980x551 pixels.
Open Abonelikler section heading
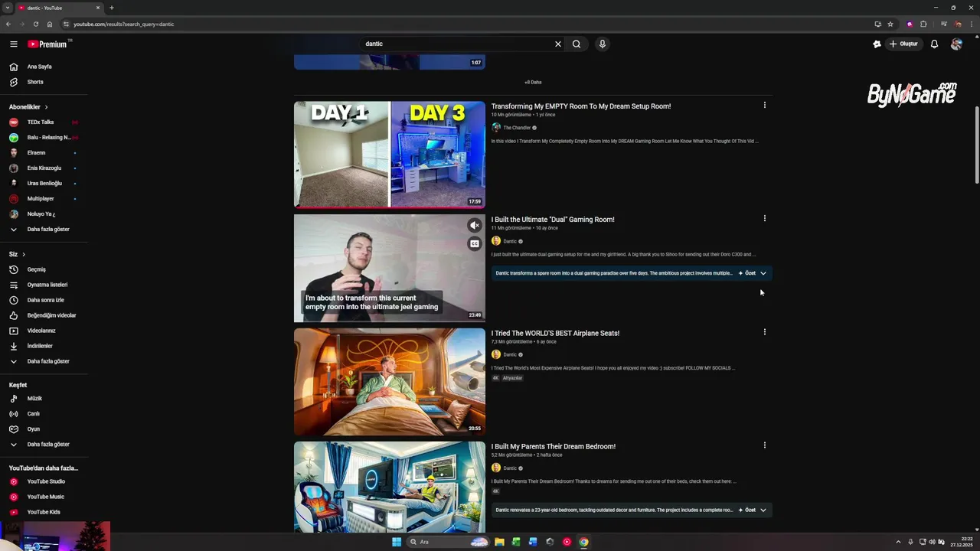pyautogui.click(x=28, y=107)
